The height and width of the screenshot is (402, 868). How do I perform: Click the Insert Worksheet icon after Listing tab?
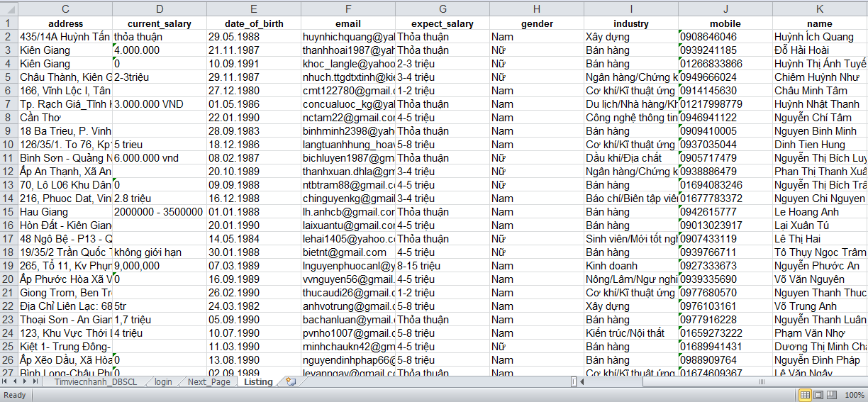tap(290, 382)
